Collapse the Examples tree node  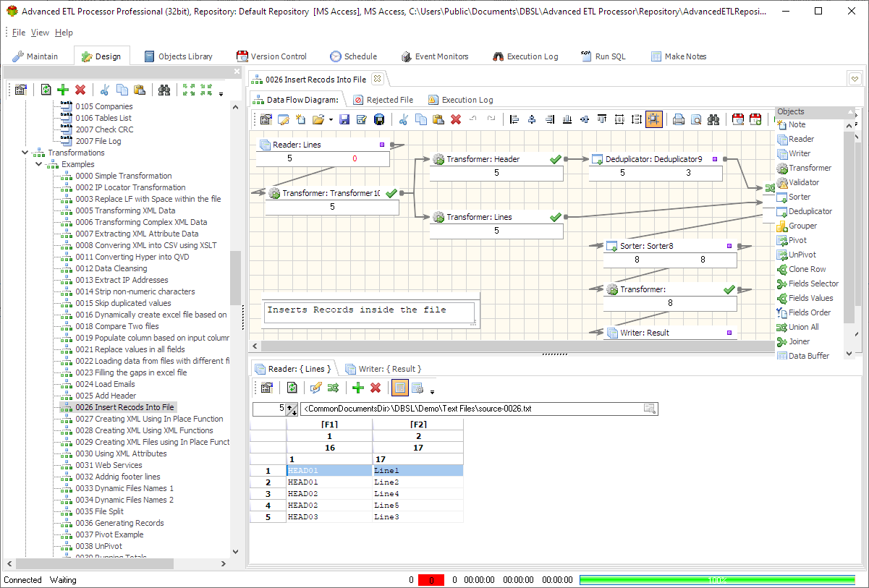coord(38,164)
